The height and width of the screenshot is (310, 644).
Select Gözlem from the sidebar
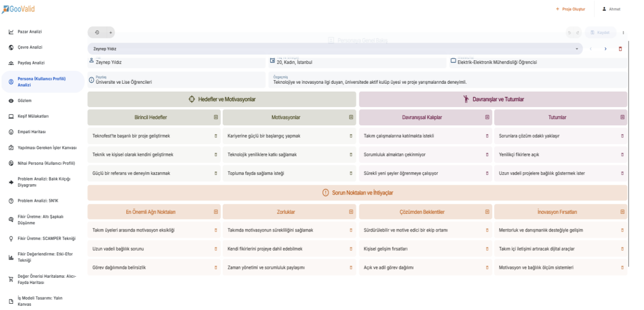[26, 100]
